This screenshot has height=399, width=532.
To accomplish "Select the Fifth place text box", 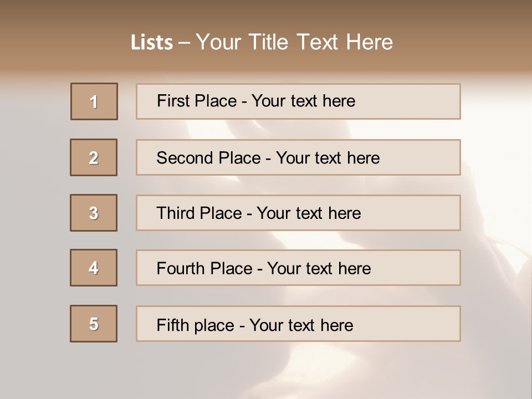I will coord(298,324).
